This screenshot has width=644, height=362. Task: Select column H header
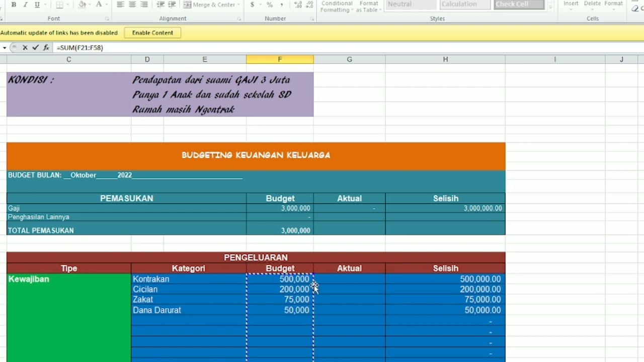[445, 59]
